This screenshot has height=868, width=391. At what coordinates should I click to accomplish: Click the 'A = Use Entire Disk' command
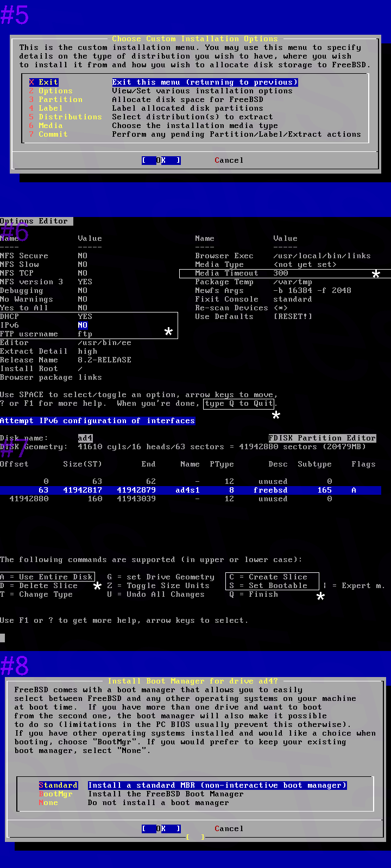click(x=46, y=577)
